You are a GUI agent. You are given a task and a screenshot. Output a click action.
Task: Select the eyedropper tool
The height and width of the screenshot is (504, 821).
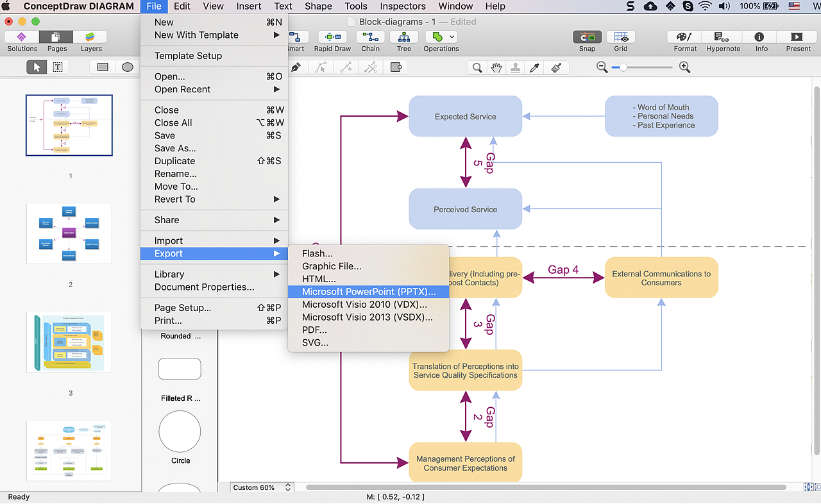coord(535,67)
